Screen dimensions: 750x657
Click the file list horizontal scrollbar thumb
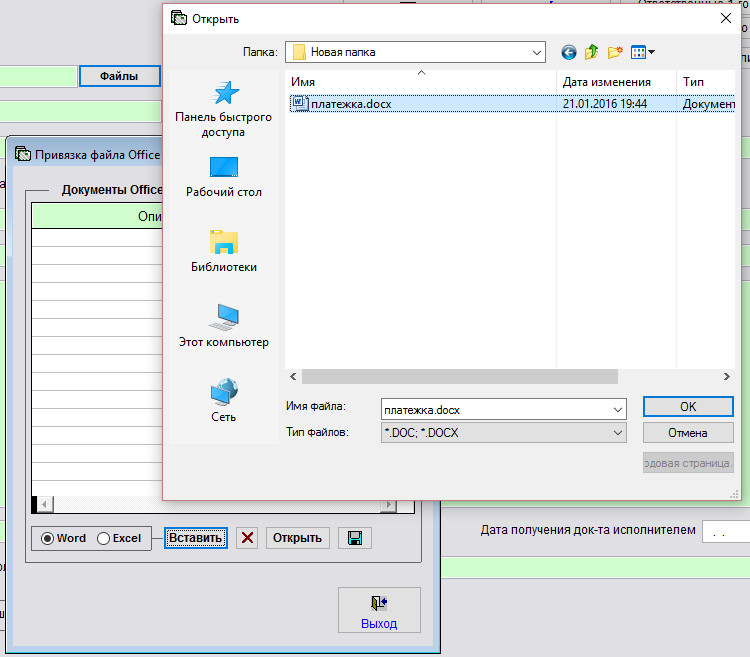point(460,376)
